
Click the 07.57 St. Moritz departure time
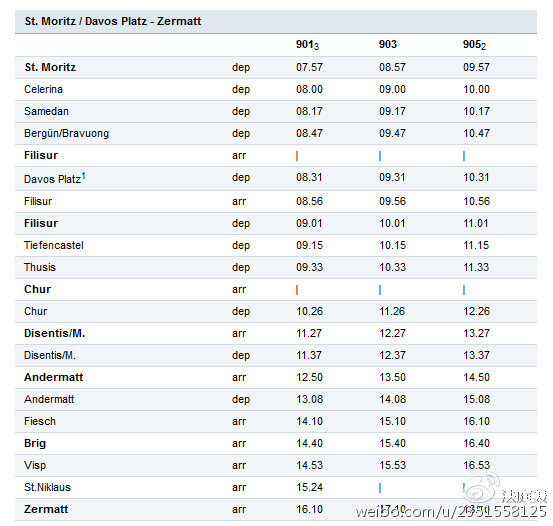309,67
